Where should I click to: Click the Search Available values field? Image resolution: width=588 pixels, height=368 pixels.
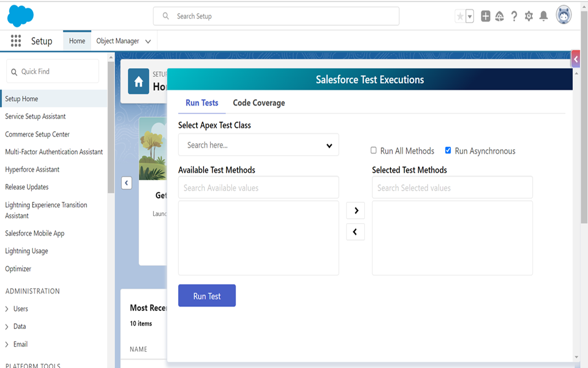click(x=259, y=188)
